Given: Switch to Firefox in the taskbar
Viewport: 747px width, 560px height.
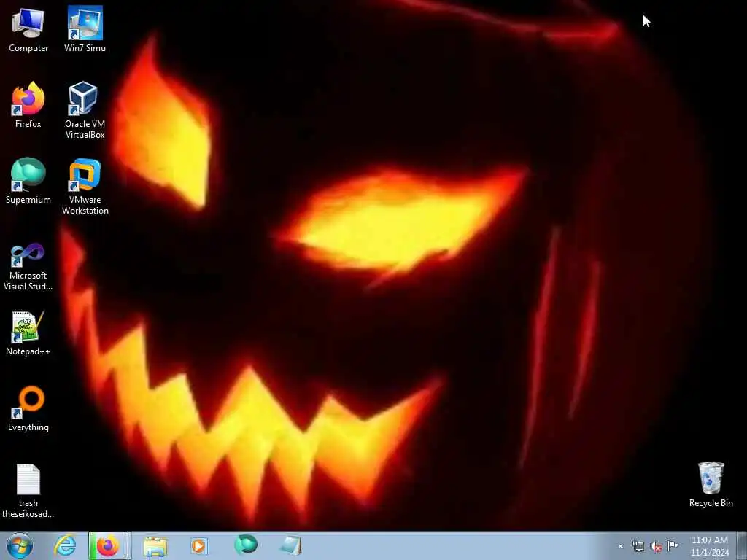Looking at the screenshot, I should tap(108, 545).
